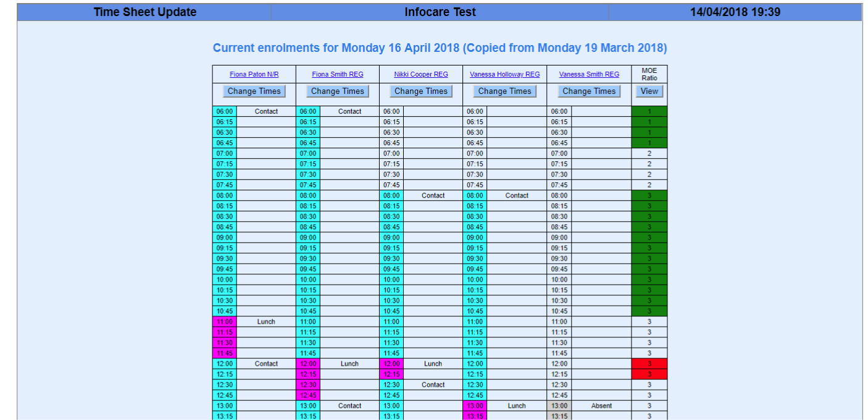
Task: Click Change Times for Fiona Paton
Action: (254, 91)
